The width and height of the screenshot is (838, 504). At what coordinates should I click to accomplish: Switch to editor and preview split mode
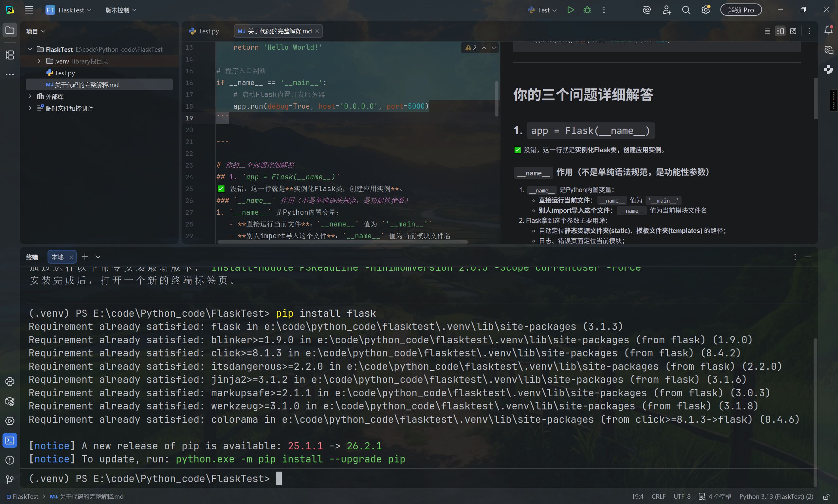coord(780,31)
